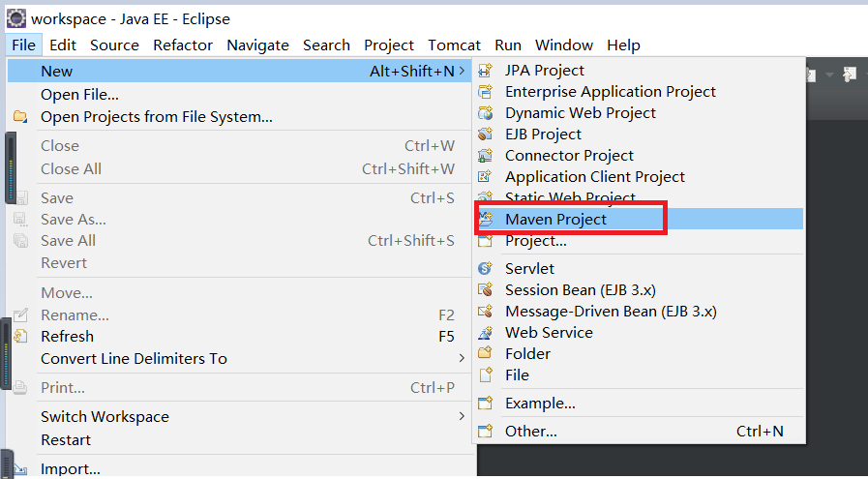Open the Refactor menu
The image size is (868, 479).
click(x=183, y=45)
